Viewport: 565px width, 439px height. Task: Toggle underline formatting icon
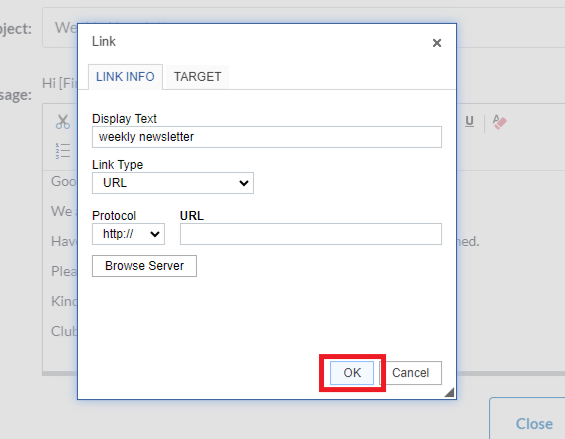[x=469, y=121]
